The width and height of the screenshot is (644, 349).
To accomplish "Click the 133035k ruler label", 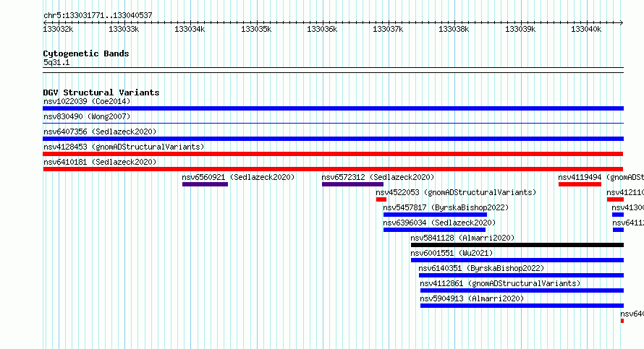I will [256, 29].
